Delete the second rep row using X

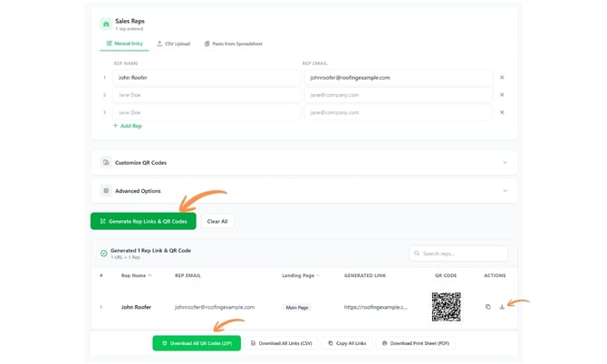502,95
